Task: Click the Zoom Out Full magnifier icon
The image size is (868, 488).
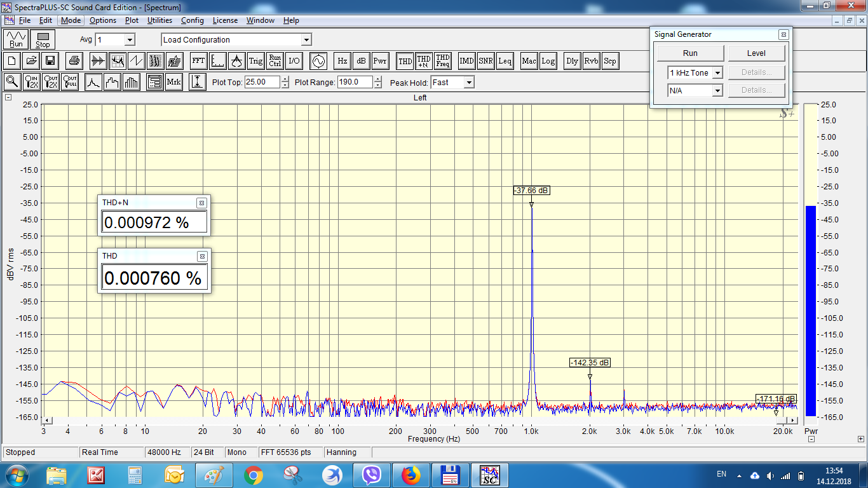Action: pyautogui.click(x=70, y=82)
